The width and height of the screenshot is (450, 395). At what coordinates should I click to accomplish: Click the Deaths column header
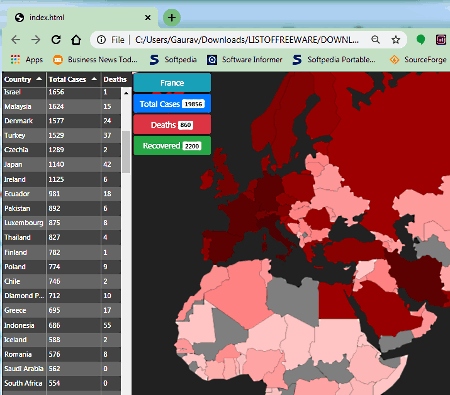coord(115,79)
